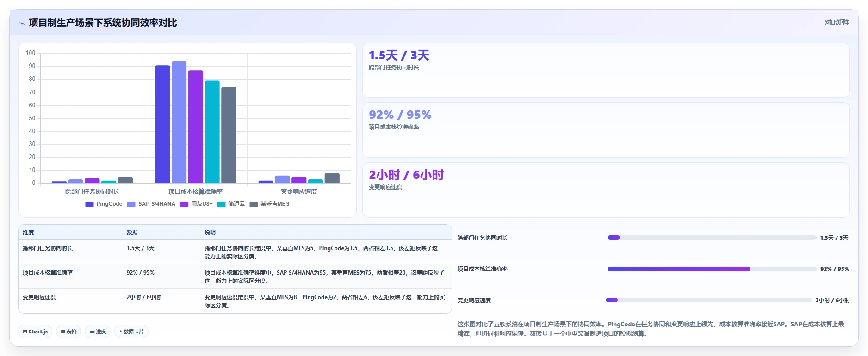Click the 变更响应速度 label beside its progress bar
Viewport: 868px width, 356px height.
(x=474, y=301)
